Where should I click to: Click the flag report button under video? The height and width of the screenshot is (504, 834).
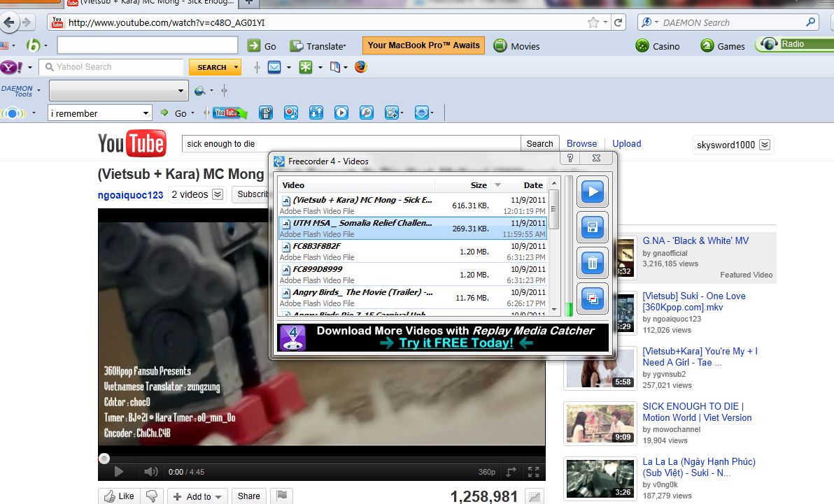coord(282,496)
